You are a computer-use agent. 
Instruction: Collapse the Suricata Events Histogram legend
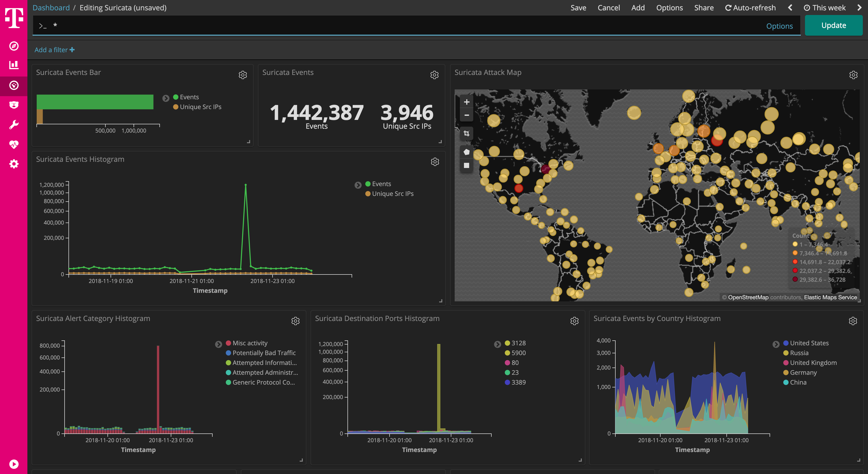pyautogui.click(x=358, y=185)
